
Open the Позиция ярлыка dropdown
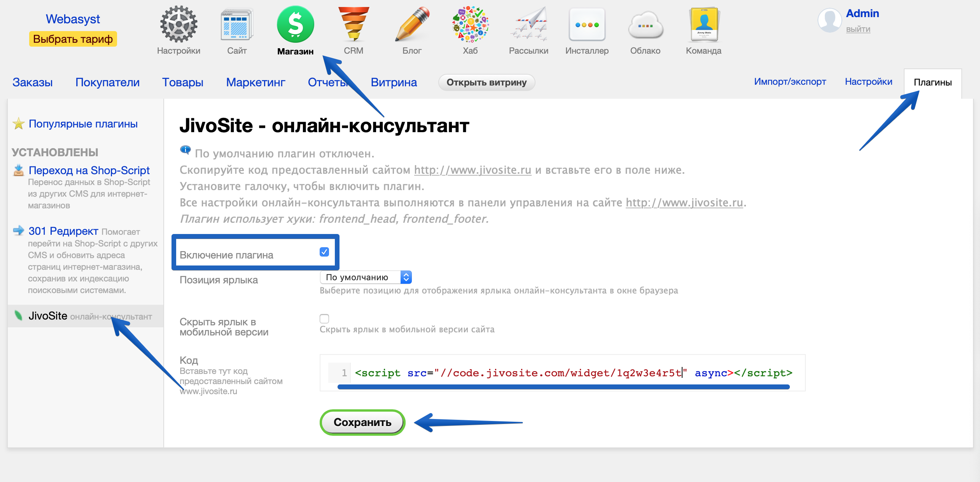pos(366,277)
